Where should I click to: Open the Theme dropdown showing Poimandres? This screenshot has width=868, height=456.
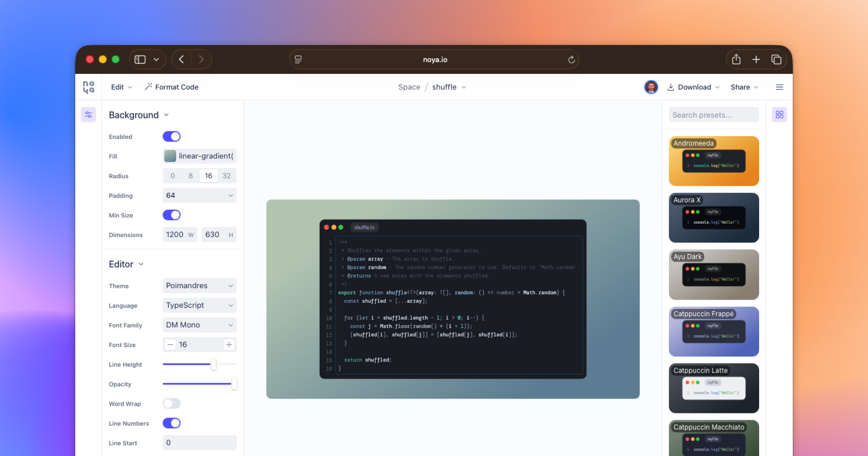(199, 286)
